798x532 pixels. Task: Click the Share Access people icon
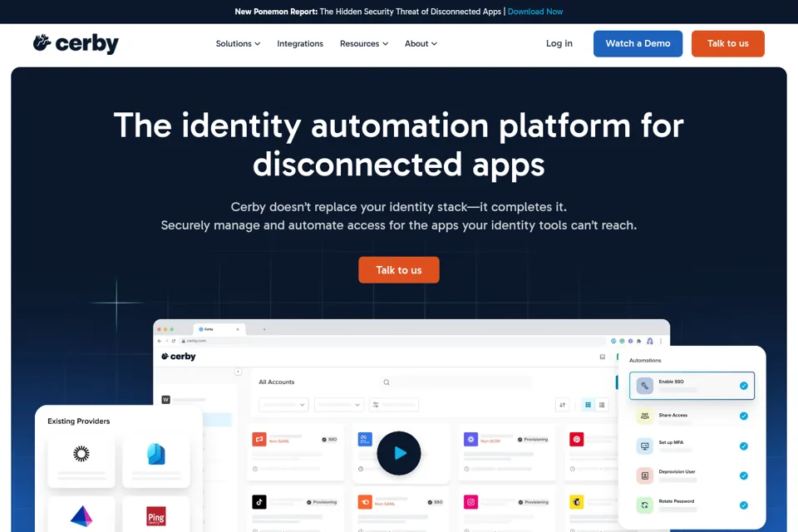[x=644, y=416]
